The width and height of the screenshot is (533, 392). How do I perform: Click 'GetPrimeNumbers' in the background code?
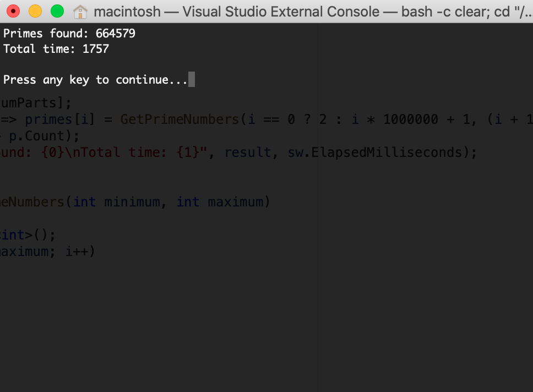(x=180, y=119)
